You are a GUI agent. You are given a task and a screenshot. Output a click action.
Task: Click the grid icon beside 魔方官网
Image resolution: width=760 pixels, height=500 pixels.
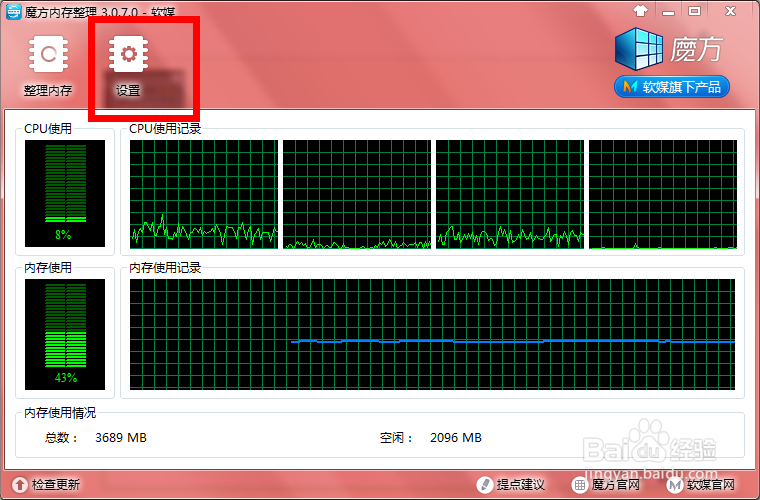580,484
